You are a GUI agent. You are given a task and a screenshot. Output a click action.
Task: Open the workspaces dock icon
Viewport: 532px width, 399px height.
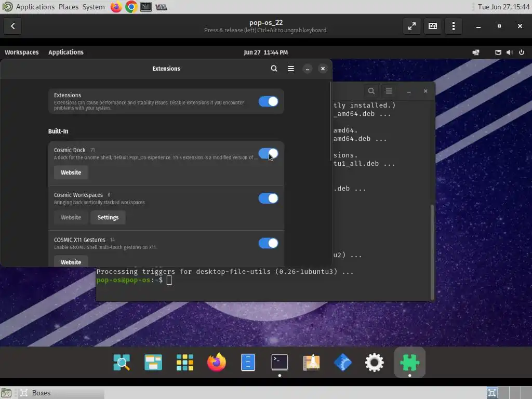point(153,362)
